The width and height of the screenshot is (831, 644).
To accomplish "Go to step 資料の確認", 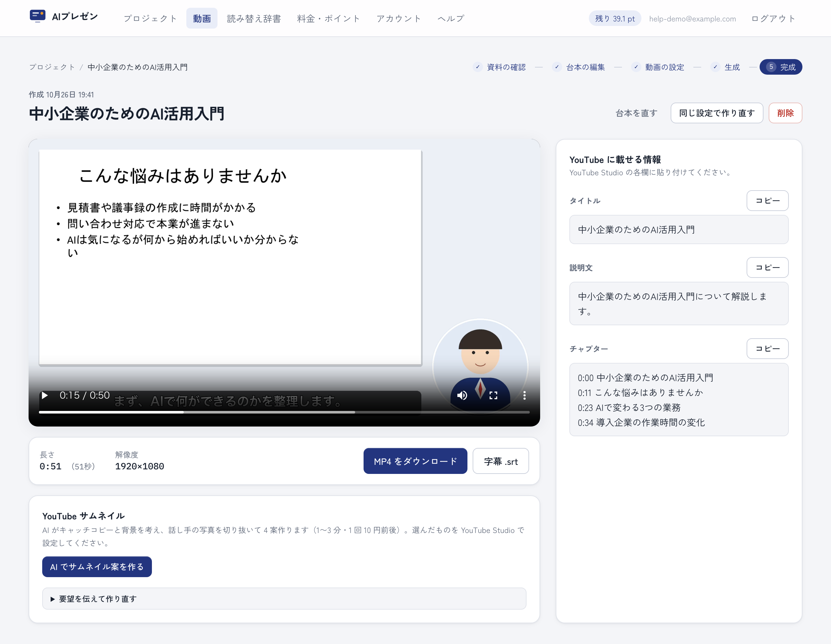I will [x=500, y=67].
